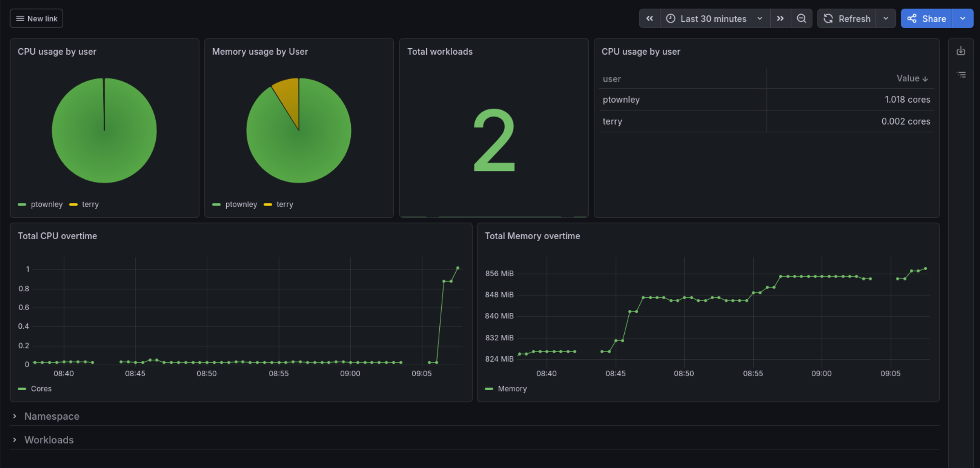Click the 0.002 cores value cell

tap(850, 121)
